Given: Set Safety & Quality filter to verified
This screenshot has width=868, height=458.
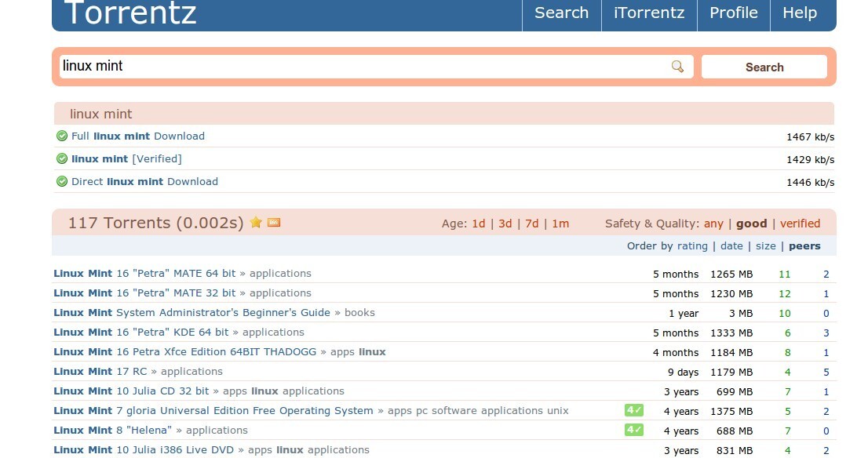Looking at the screenshot, I should pos(800,224).
